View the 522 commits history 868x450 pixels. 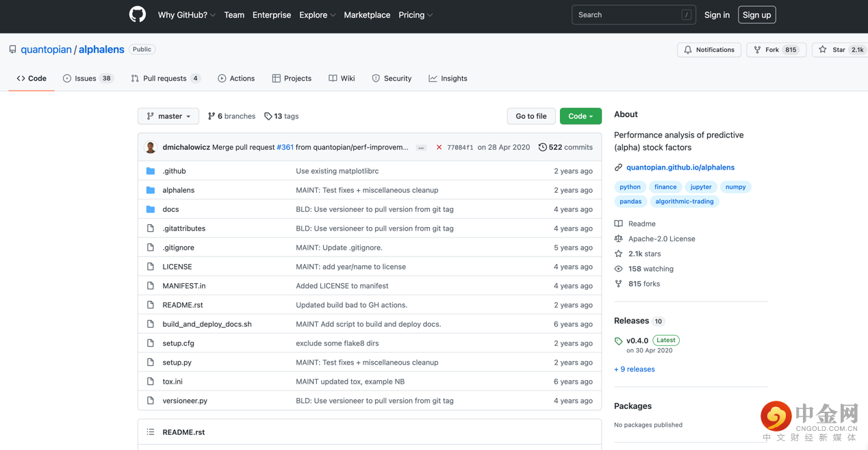coord(565,147)
